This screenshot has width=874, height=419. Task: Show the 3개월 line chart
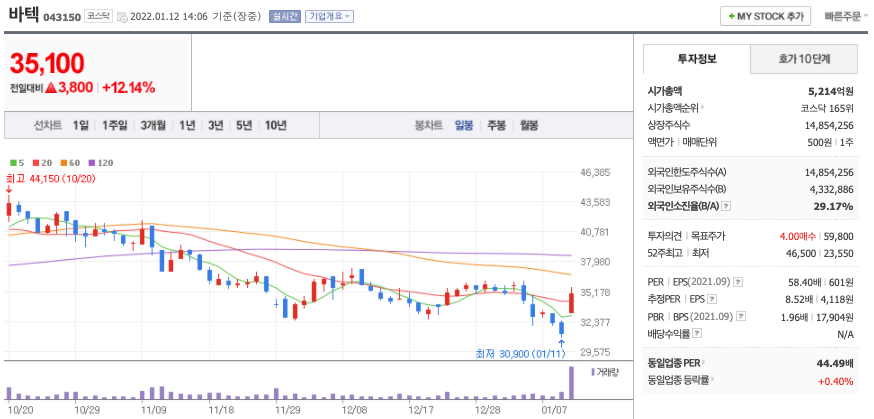coord(153,125)
